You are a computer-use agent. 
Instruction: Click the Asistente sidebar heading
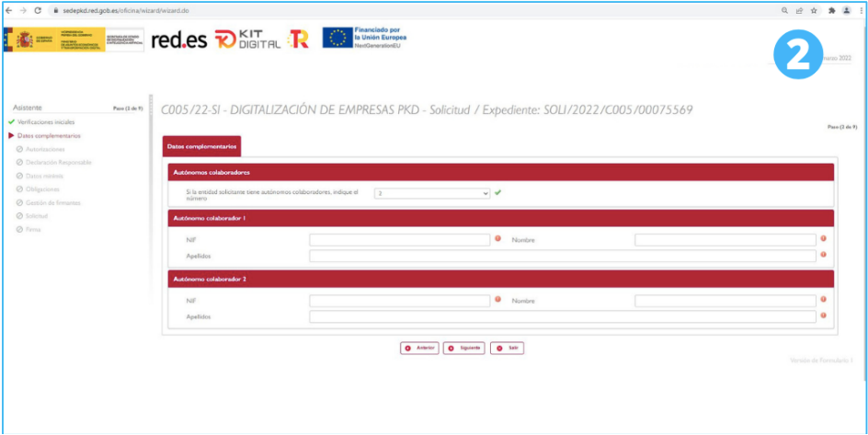[x=28, y=108]
